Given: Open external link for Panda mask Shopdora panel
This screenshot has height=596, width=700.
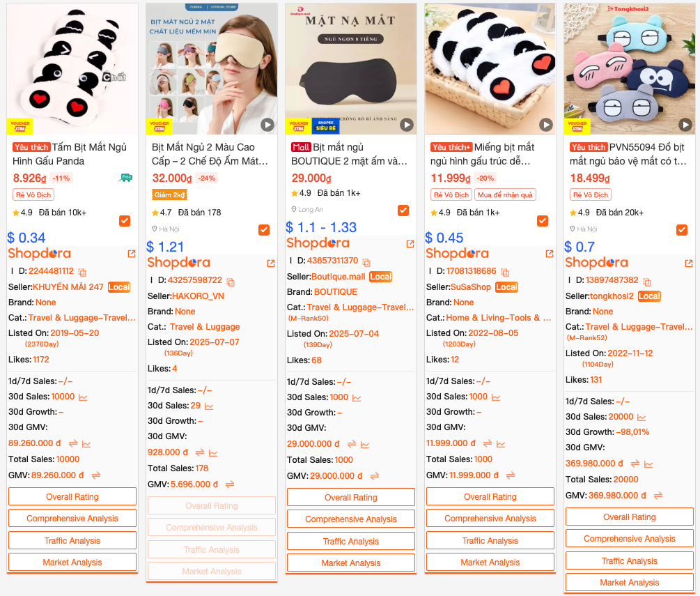Looking at the screenshot, I should (x=132, y=253).
